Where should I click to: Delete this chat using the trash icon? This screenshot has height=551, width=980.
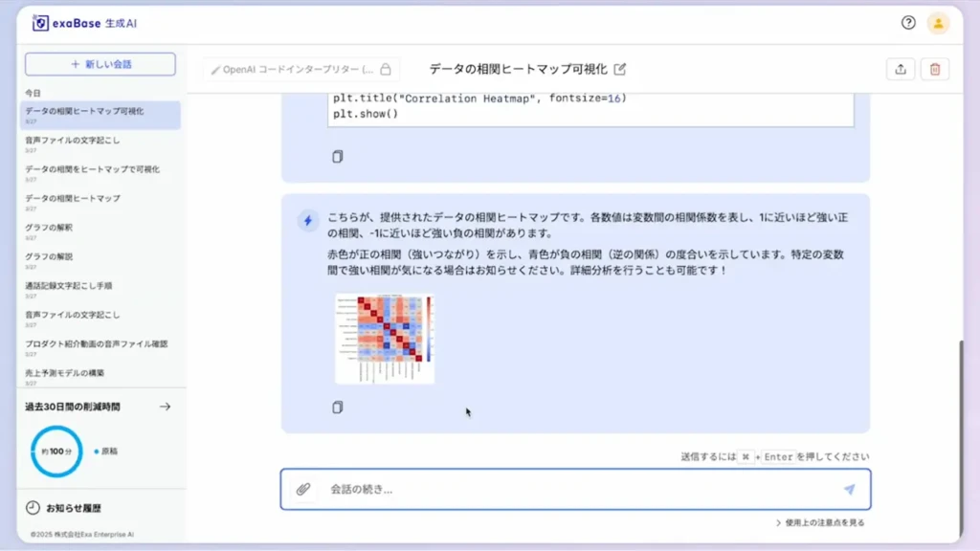coord(936,69)
